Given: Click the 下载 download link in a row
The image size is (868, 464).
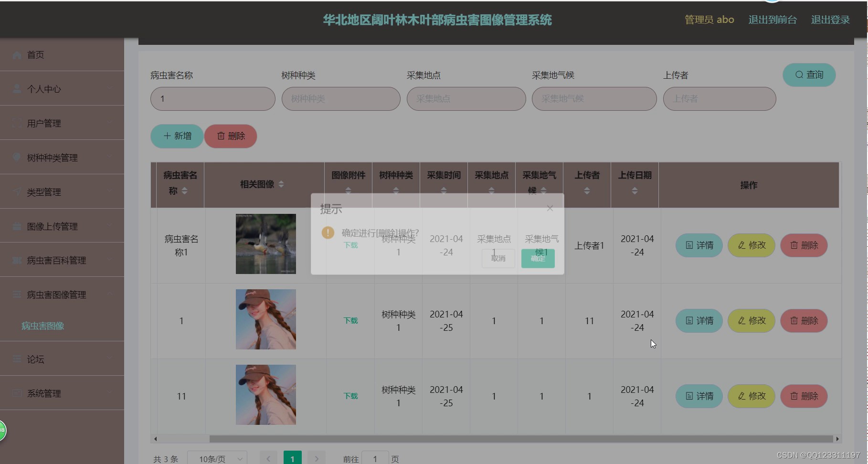Looking at the screenshot, I should tap(350, 320).
